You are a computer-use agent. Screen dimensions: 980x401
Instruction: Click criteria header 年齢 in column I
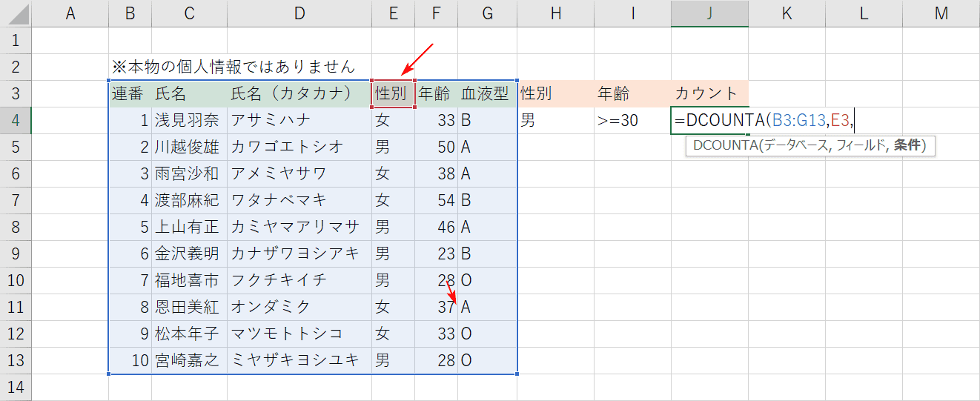pyautogui.click(x=632, y=93)
